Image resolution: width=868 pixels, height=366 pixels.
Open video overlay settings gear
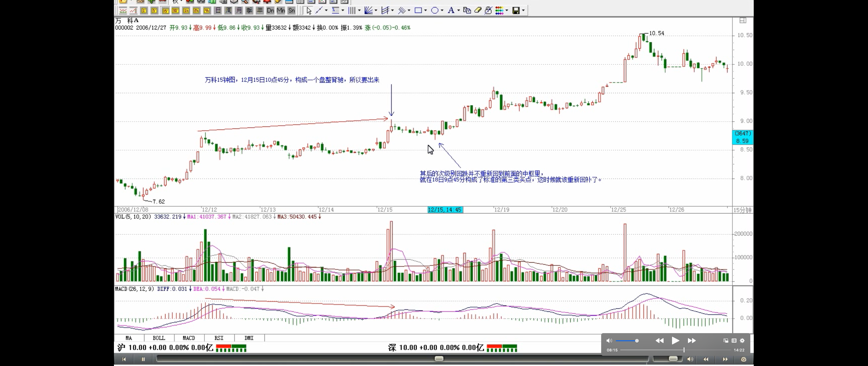(x=742, y=341)
